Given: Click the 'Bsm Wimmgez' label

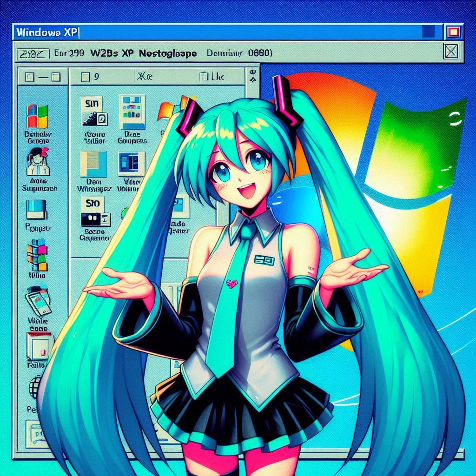Looking at the screenshot, I should tap(94, 185).
